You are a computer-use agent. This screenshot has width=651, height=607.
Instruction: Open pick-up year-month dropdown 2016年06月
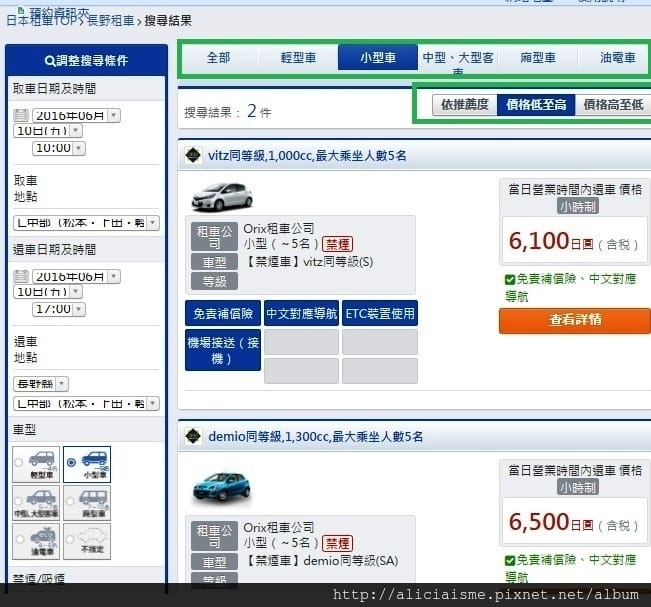[76, 115]
